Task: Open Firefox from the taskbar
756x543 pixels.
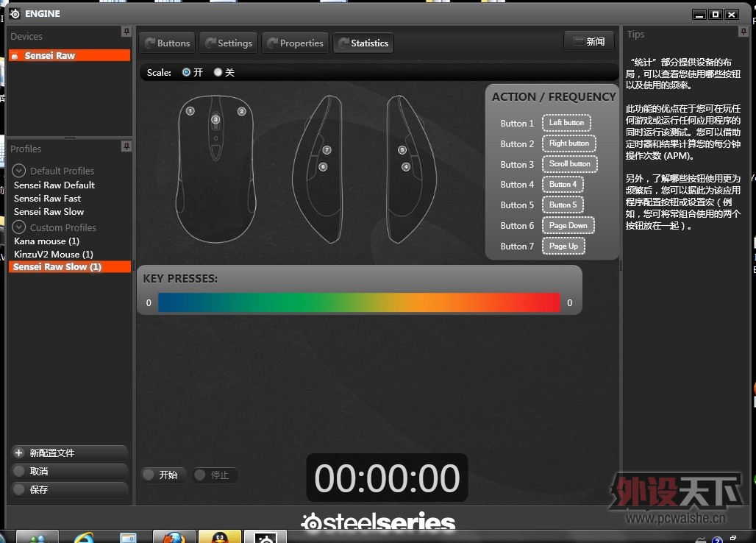Action: click(174, 536)
